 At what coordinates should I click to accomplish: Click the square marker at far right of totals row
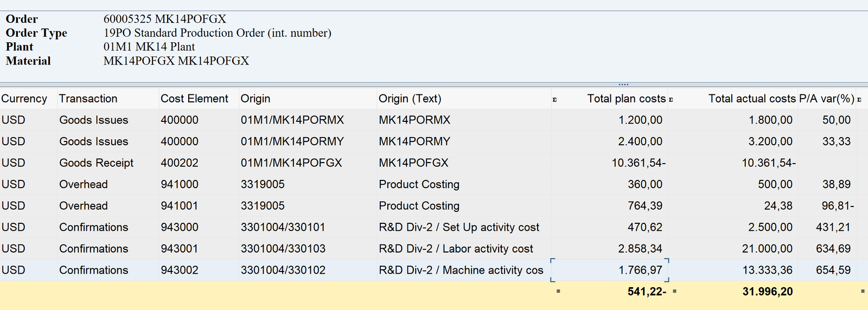[x=863, y=292]
